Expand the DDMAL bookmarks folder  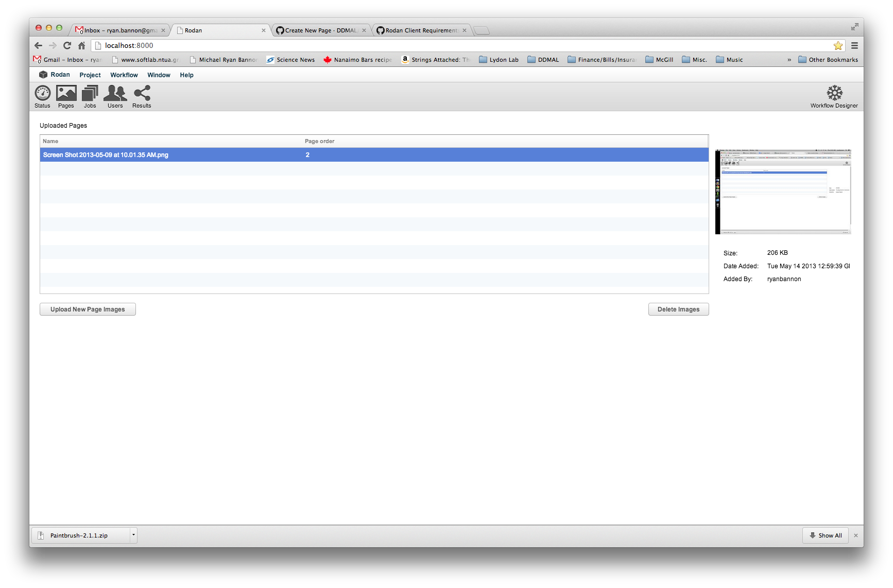click(543, 60)
